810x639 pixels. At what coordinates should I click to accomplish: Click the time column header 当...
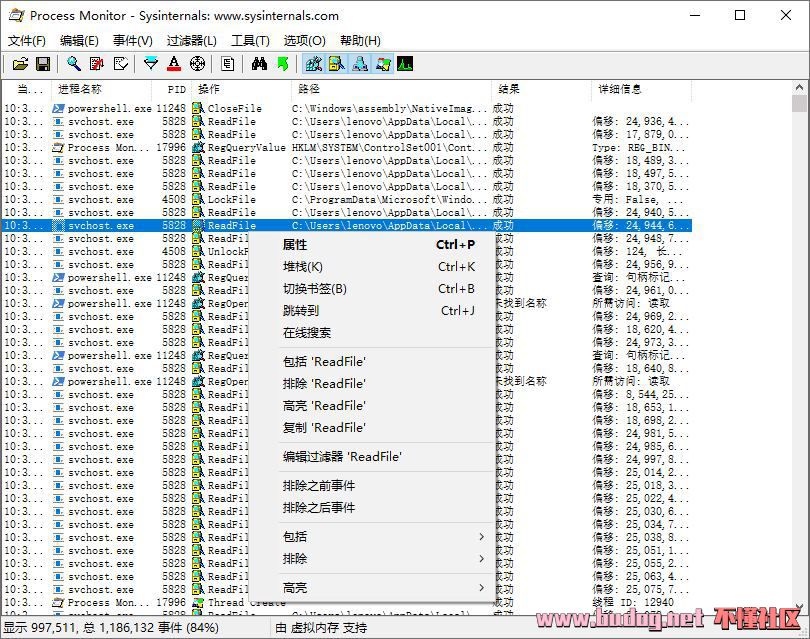[26, 89]
